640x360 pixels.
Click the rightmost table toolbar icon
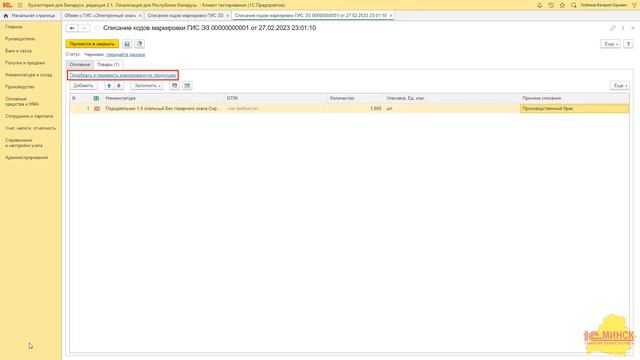187,86
